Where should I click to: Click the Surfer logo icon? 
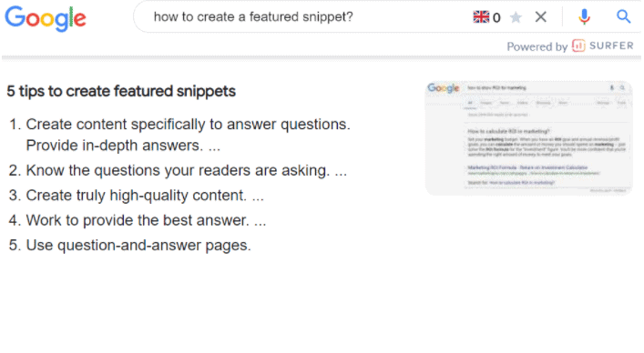(x=578, y=45)
